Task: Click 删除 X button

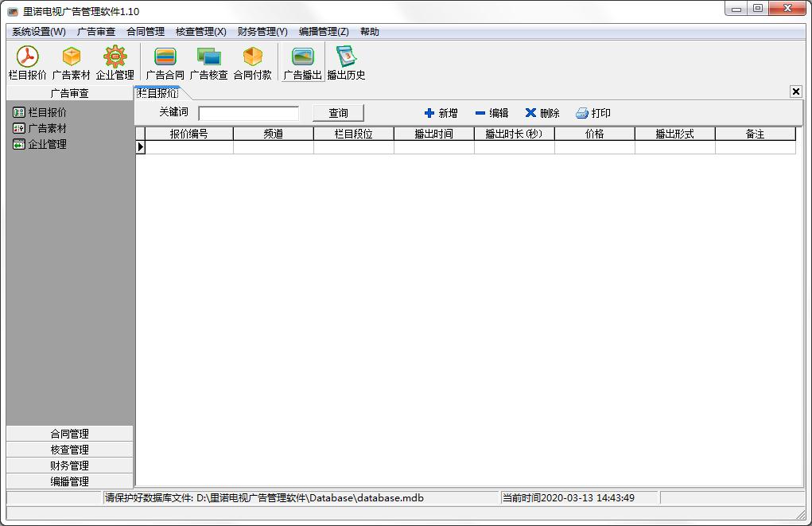Action: coord(542,113)
